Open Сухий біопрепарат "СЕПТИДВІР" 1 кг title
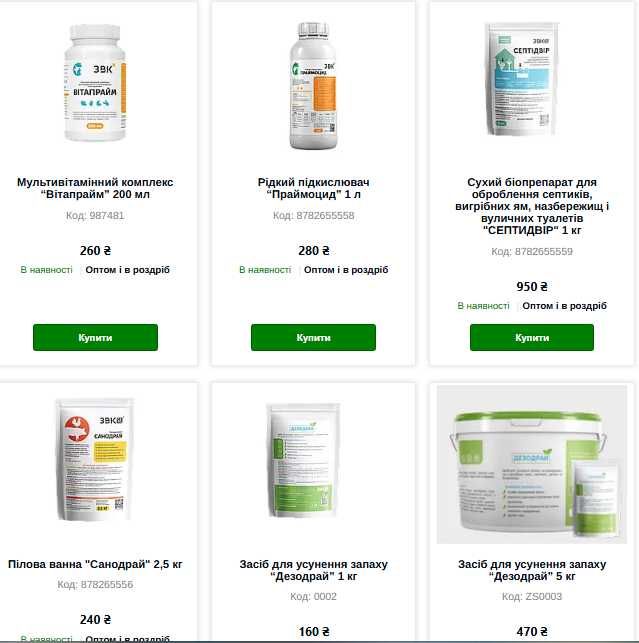639x643 pixels. 532,206
